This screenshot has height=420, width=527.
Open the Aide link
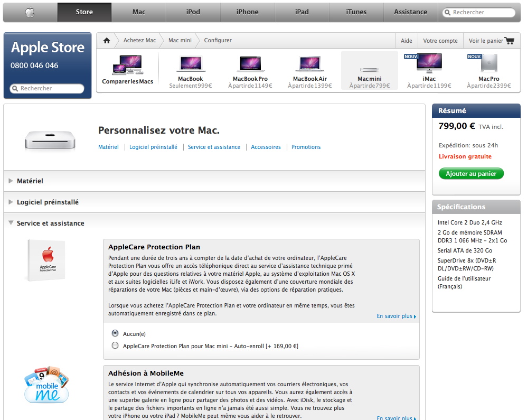(x=407, y=41)
